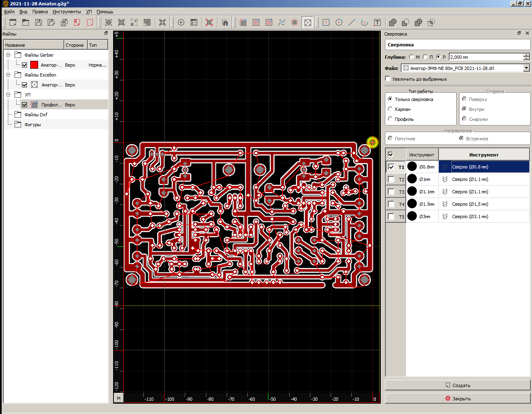Viewport: 532px width, 414px height.
Task: Click the Pocket toolpath icon
Action: click(x=256, y=22)
